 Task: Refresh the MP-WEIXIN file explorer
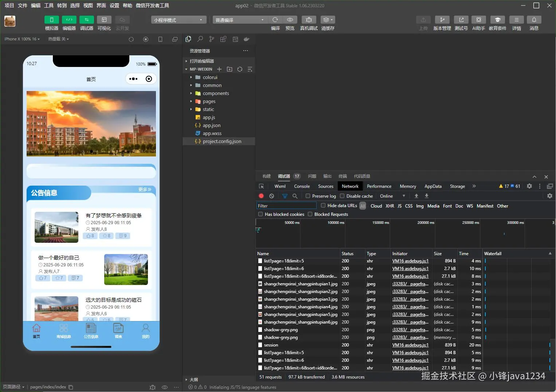pos(240,69)
